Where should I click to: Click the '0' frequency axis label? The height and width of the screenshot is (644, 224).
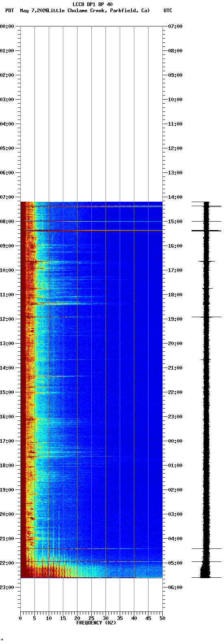pos(20,618)
